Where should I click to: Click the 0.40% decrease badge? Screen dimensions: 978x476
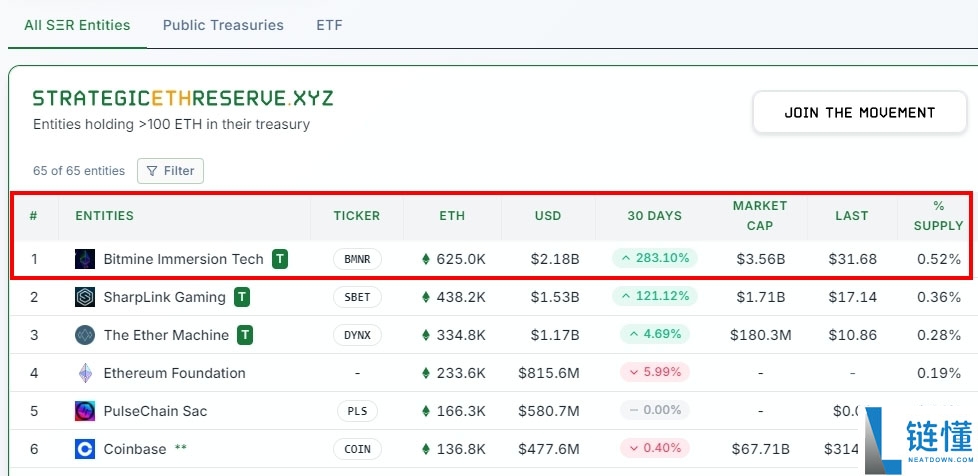click(x=655, y=449)
